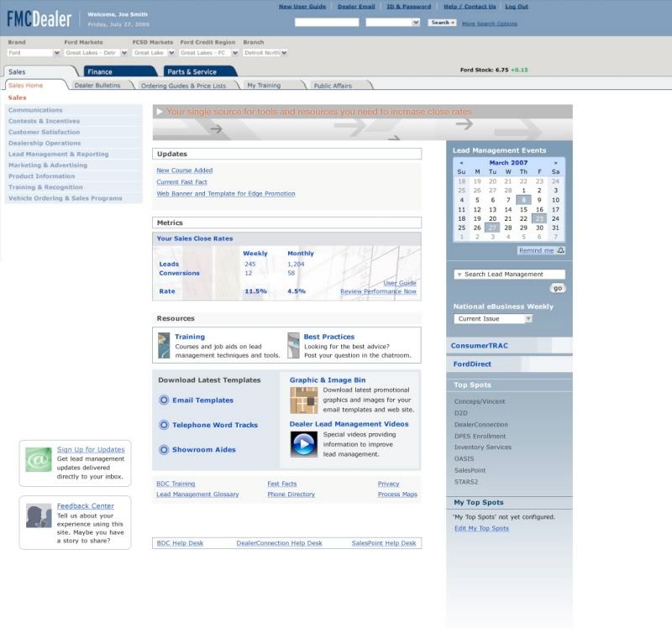Switch to the Parts & Service tab

click(x=200, y=71)
